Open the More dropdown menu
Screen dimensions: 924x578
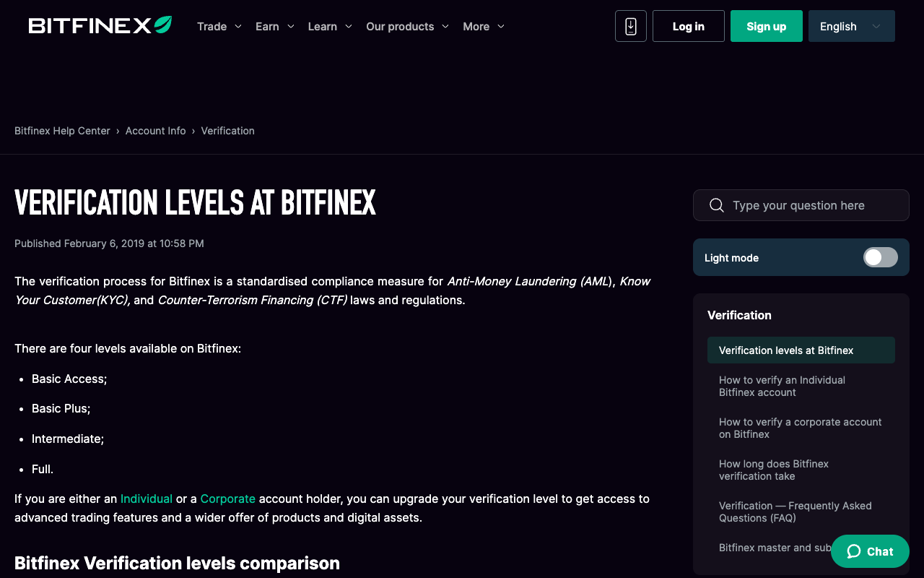(x=484, y=26)
